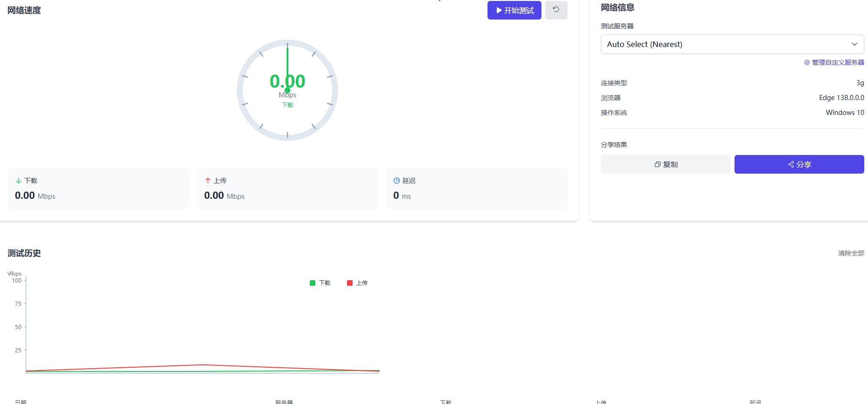Screen dimensions: 868x404
Task: Click the 25 chart axis label
Action: point(18,350)
